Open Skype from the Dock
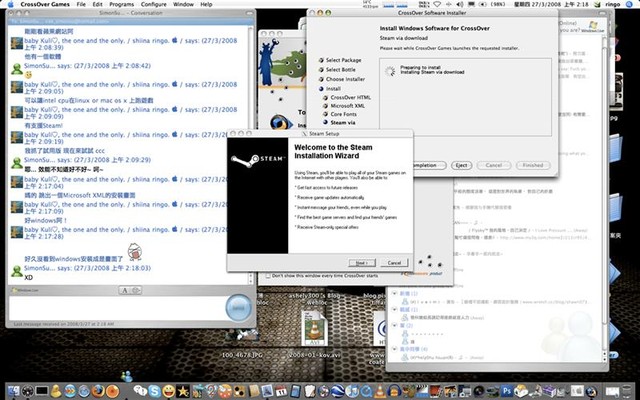The image size is (640, 400). [x=154, y=391]
